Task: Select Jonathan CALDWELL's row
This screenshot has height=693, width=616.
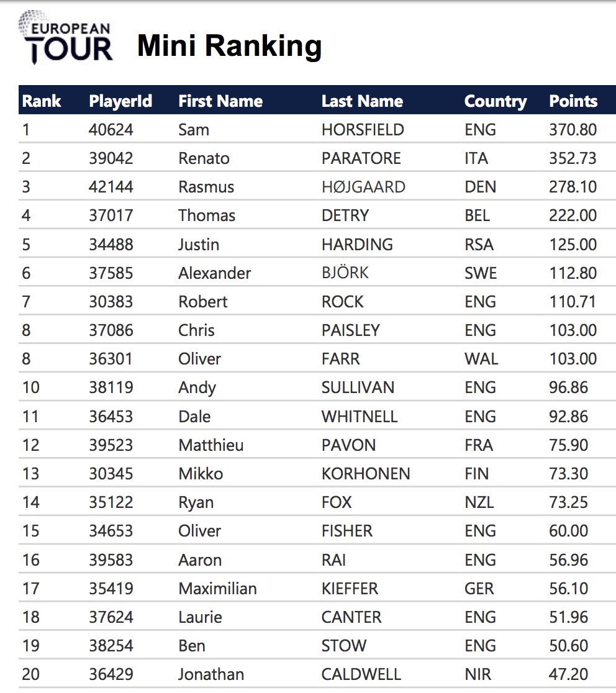Action: pos(317,674)
